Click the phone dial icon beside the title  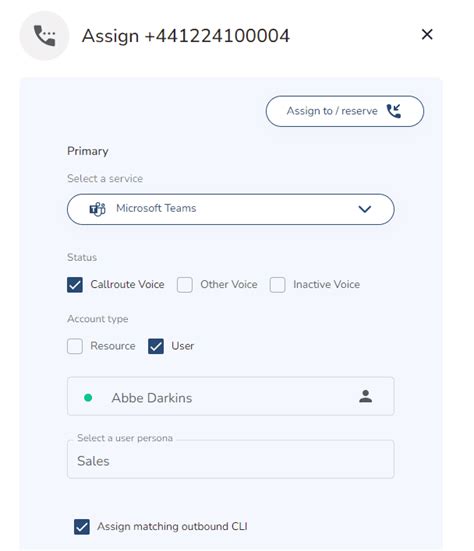pyautogui.click(x=44, y=35)
